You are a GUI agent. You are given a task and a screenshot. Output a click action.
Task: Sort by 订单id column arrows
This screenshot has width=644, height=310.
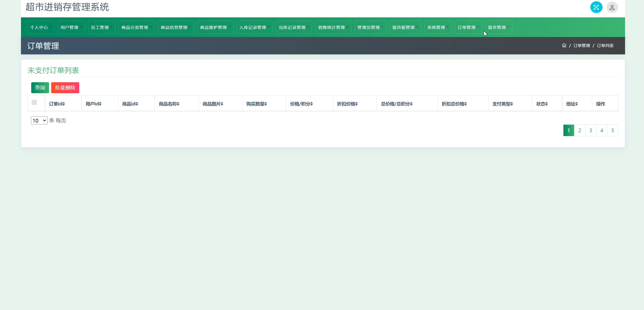tap(63, 104)
